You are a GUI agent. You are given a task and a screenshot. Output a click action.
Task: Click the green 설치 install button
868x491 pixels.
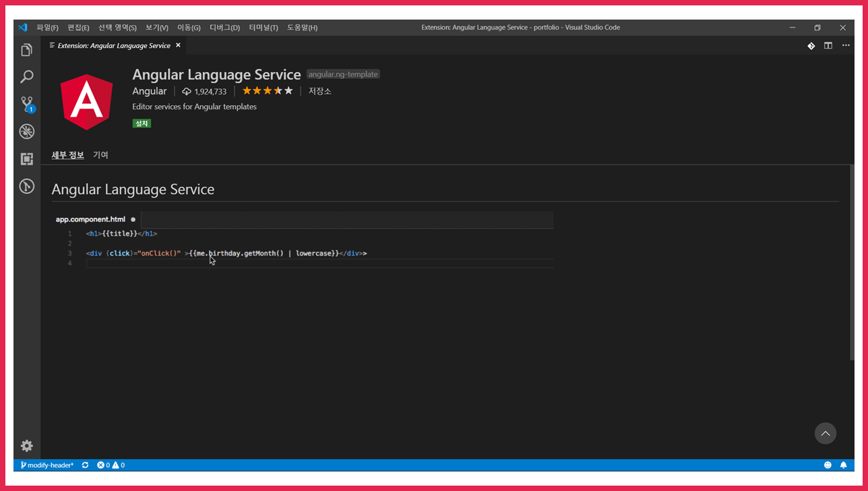[x=142, y=123]
